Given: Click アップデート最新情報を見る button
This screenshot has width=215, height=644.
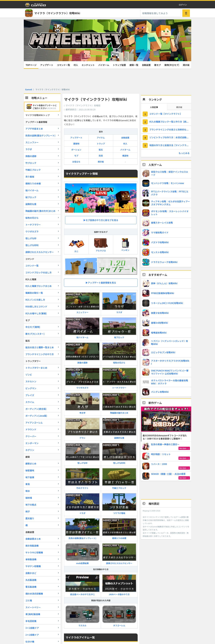Looking at the screenshot, I should click(x=101, y=283).
